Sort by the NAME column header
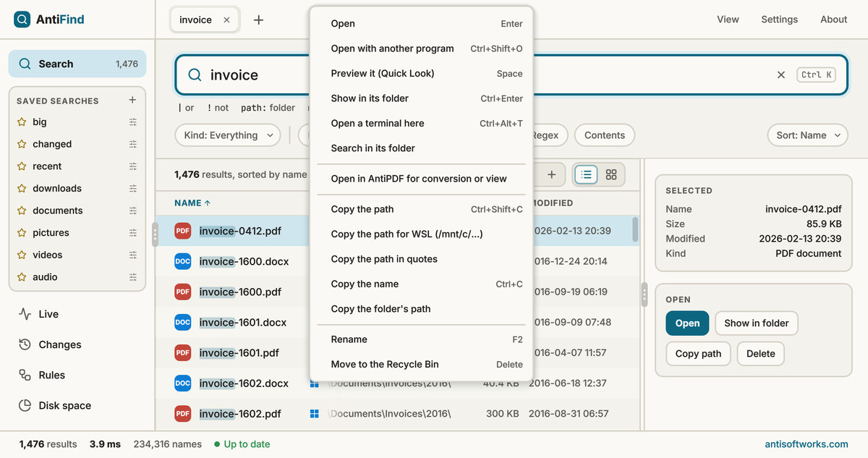The image size is (868, 458). [x=192, y=203]
